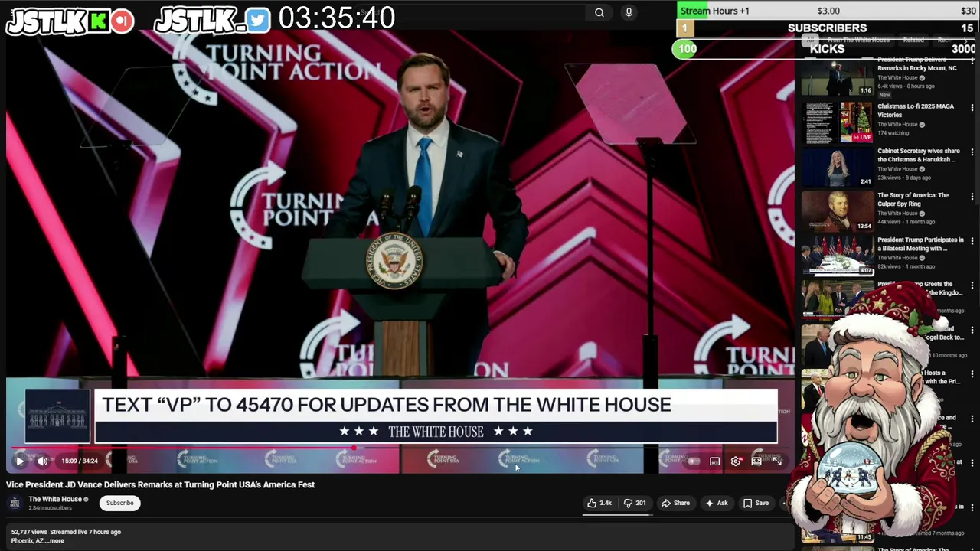The width and height of the screenshot is (980, 551).
Task: Open options menu for Cabinet Secretary wives video
Action: 972,152
